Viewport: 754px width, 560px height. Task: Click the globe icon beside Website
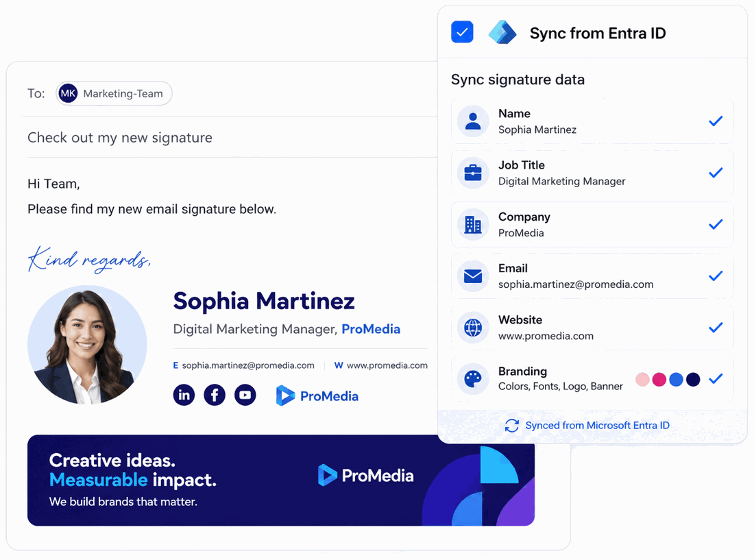[x=473, y=328]
